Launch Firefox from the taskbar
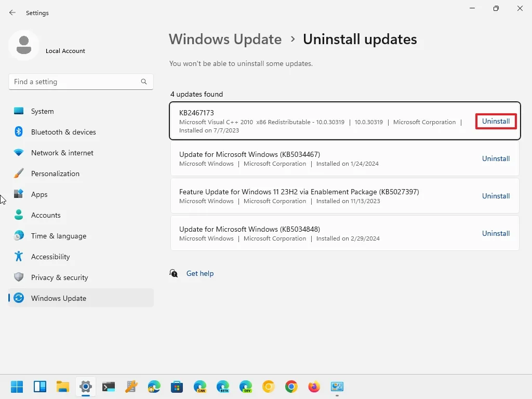The image size is (532, 399). (314, 387)
